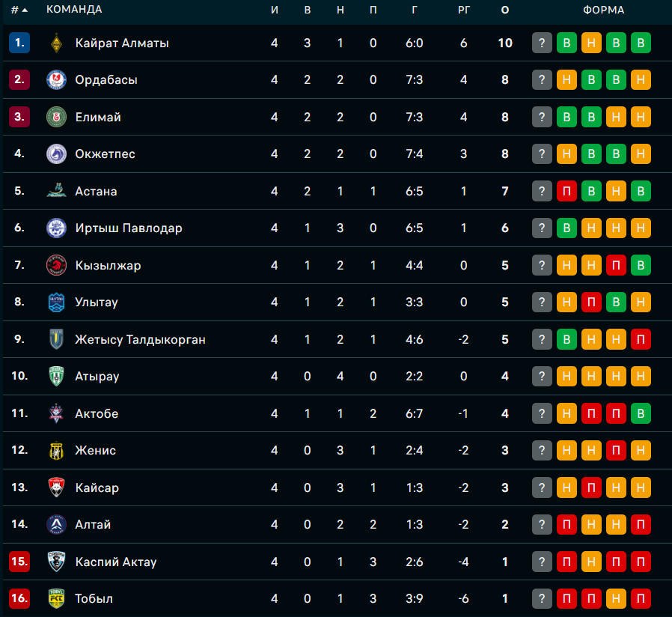This screenshot has height=617, width=672.
Task: Click Кайрат Алматы's upcoming match question mark badge
Action: [542, 43]
